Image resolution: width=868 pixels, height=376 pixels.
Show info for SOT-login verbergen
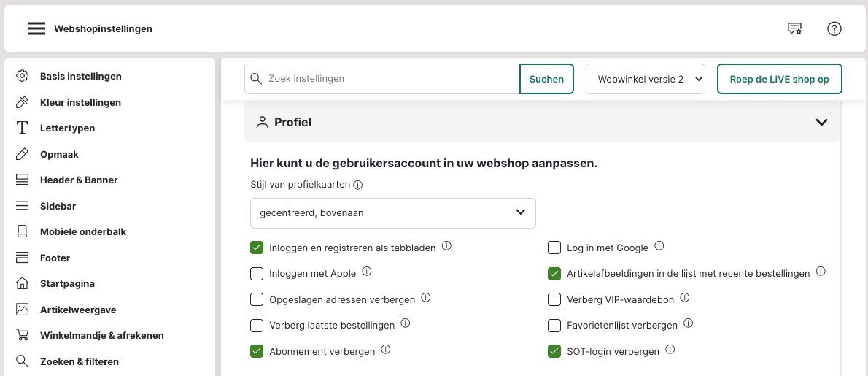(670, 350)
